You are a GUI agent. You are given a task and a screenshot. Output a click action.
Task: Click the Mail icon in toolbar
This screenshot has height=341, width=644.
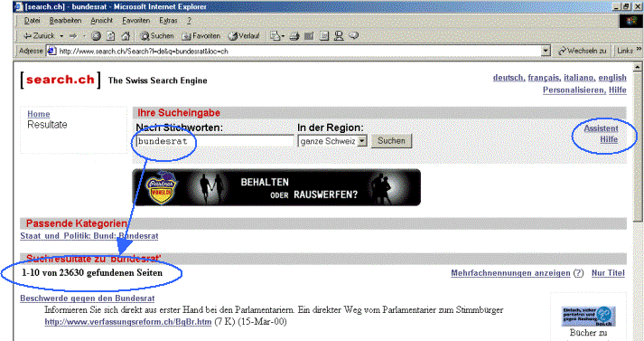(276, 36)
